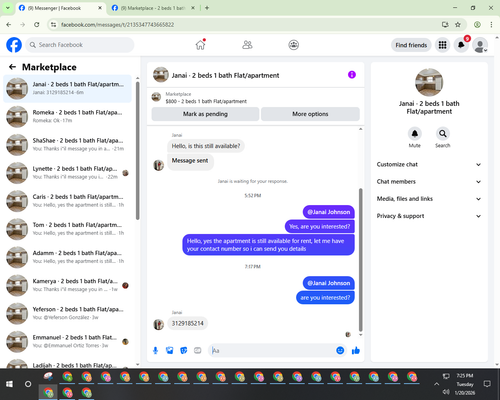Open the Friends icon in top navigation
Image resolution: width=500 pixels, height=400 pixels.
(x=247, y=45)
